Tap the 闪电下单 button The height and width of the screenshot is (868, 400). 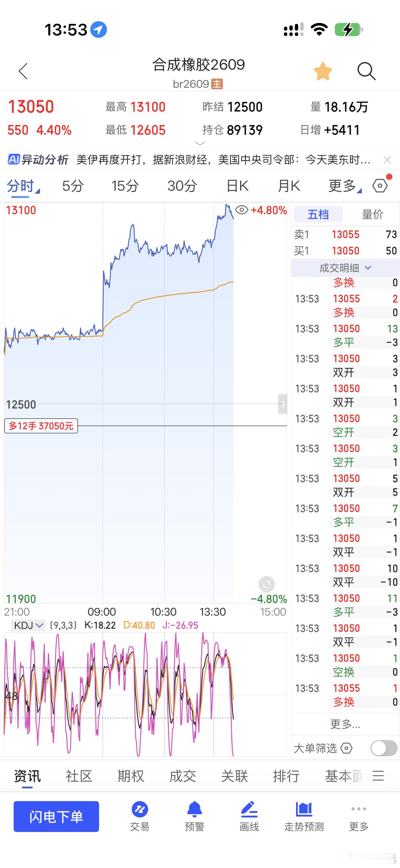[x=56, y=817]
